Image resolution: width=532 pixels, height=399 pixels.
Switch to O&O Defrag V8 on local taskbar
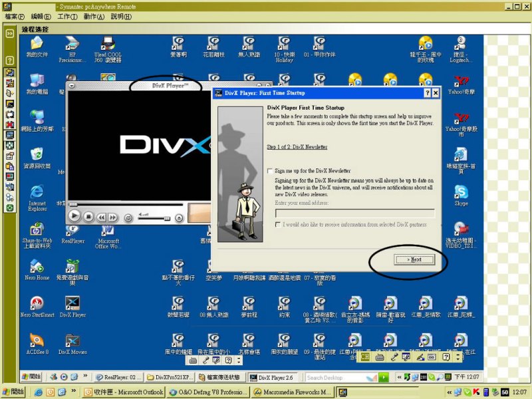click(209, 392)
